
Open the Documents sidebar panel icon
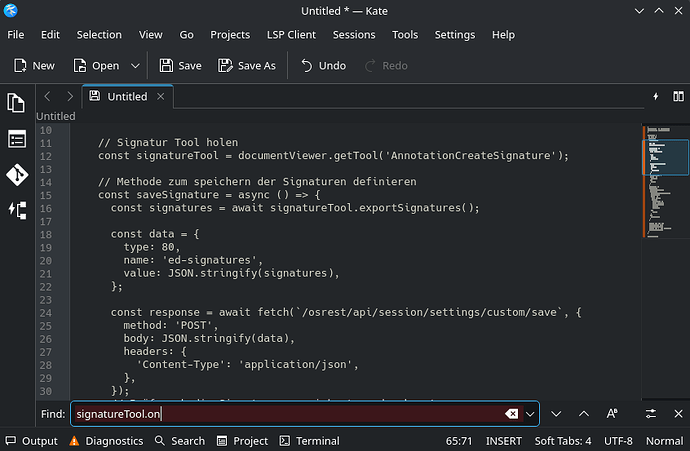[x=16, y=103]
